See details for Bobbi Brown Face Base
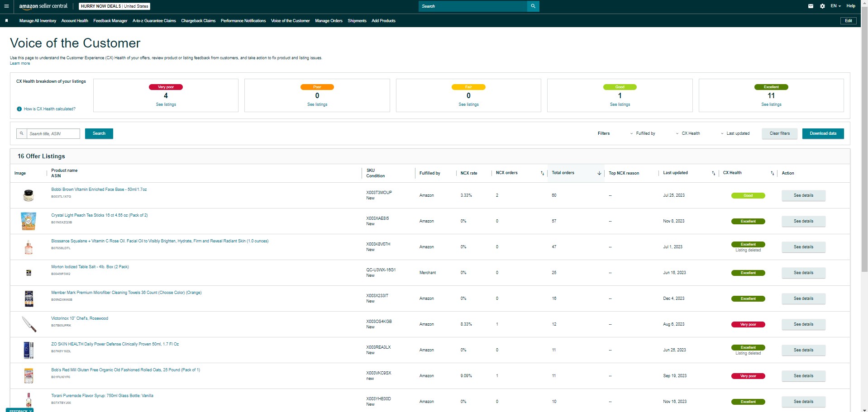This screenshot has height=412, width=868. (804, 195)
